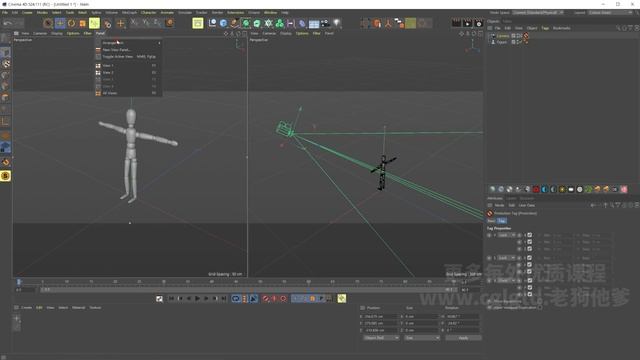Click the maximize icon of the left viewport
Screen dimensions: 640x360
pyautogui.click(x=244, y=34)
